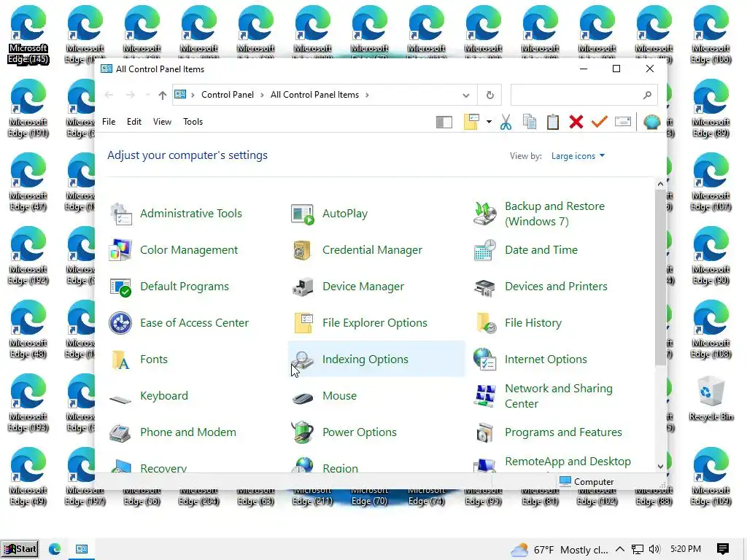Open recent locations dropdown arrow
The width and height of the screenshot is (747, 560).
147,95
